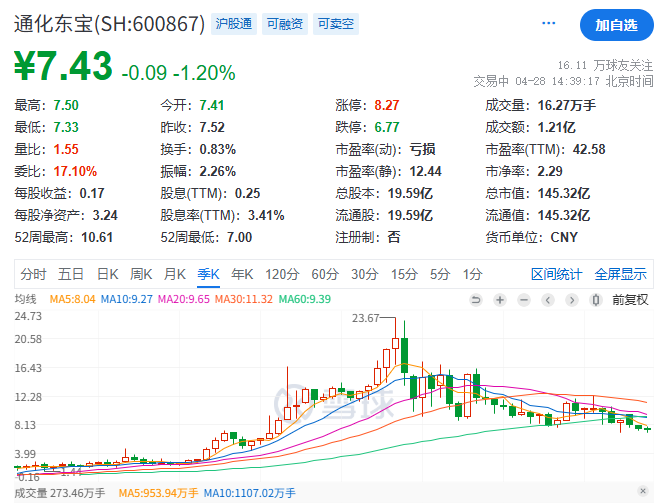Open 全屏显示 fullscreen link
Image resolution: width=669 pixels, height=503 pixels.
pos(620,274)
